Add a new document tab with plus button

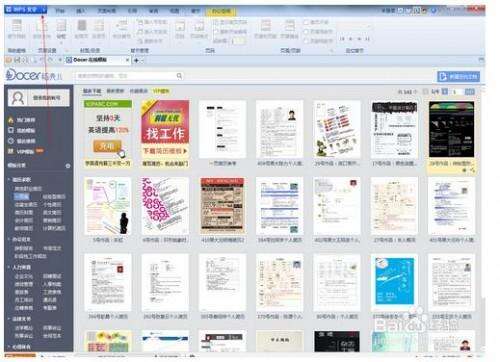tap(136, 60)
